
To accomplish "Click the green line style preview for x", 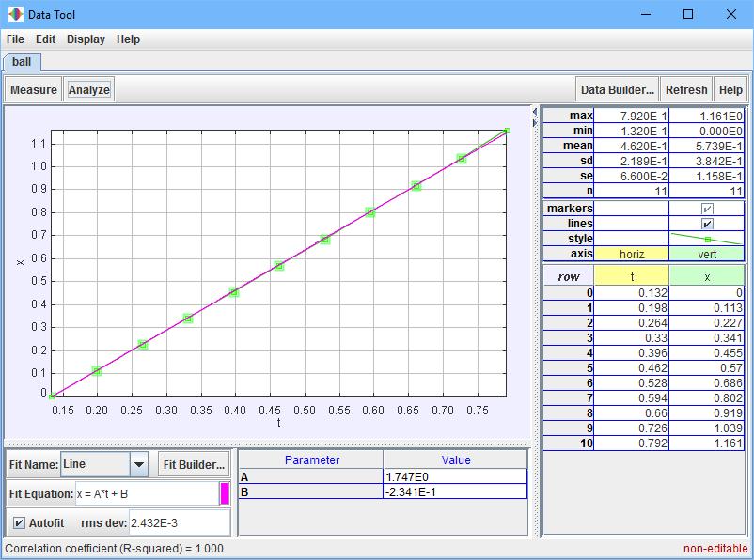I will tap(707, 239).
